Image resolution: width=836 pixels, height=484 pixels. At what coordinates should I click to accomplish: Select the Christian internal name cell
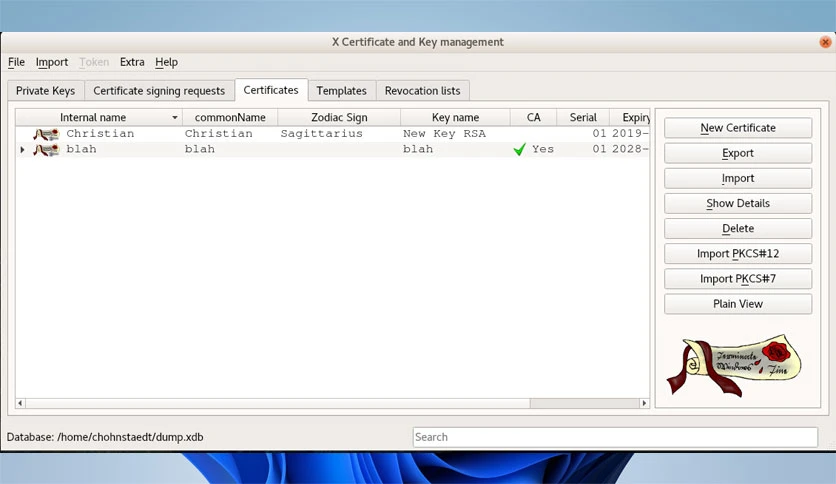coord(100,134)
